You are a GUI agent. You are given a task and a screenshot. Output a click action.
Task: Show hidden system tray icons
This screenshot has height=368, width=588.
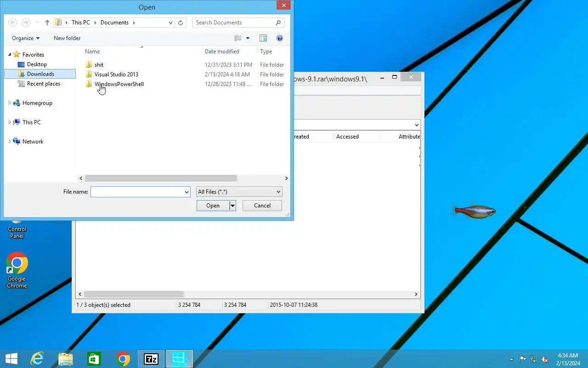[511, 359]
